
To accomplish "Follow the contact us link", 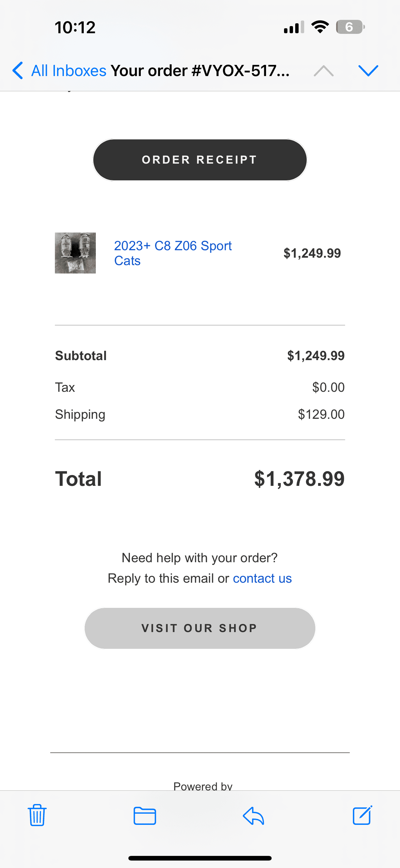I will point(262,578).
